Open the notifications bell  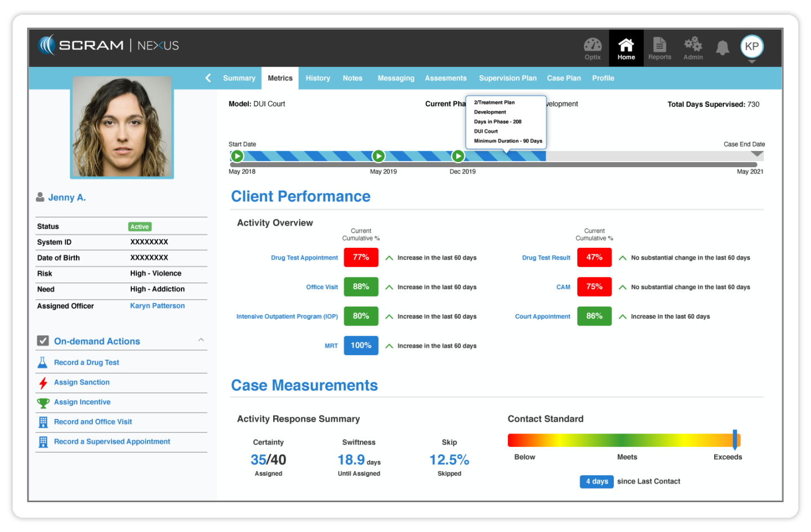[x=723, y=47]
